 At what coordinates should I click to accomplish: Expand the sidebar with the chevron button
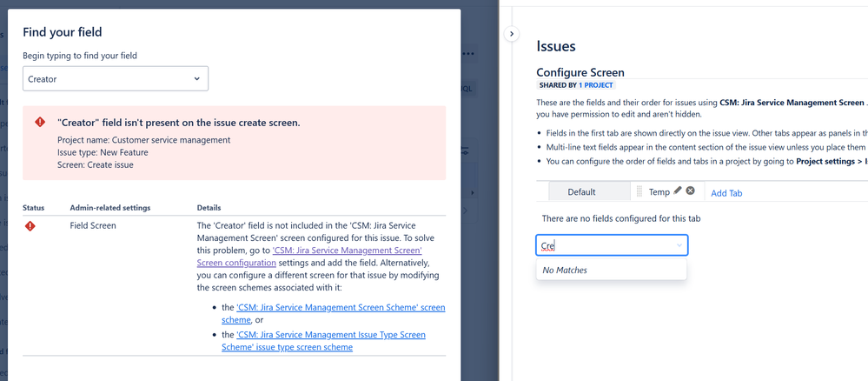point(512,34)
